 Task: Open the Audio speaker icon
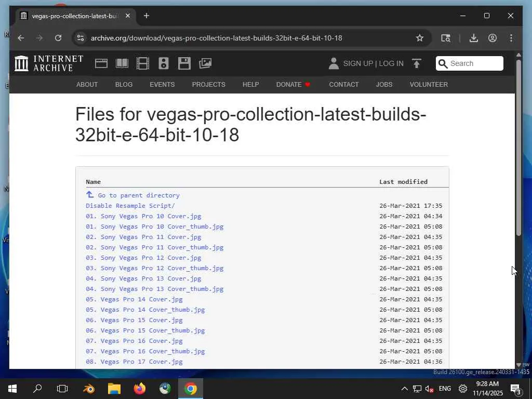[164, 63]
